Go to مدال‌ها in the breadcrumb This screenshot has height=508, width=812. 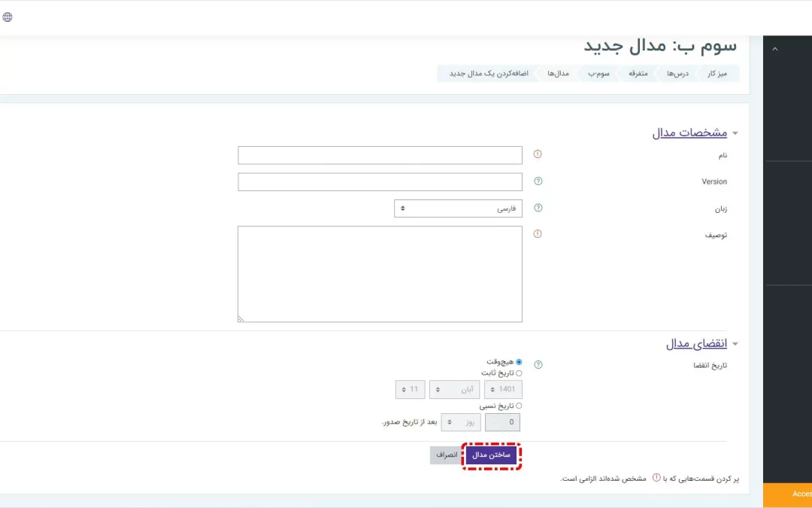[557, 74]
